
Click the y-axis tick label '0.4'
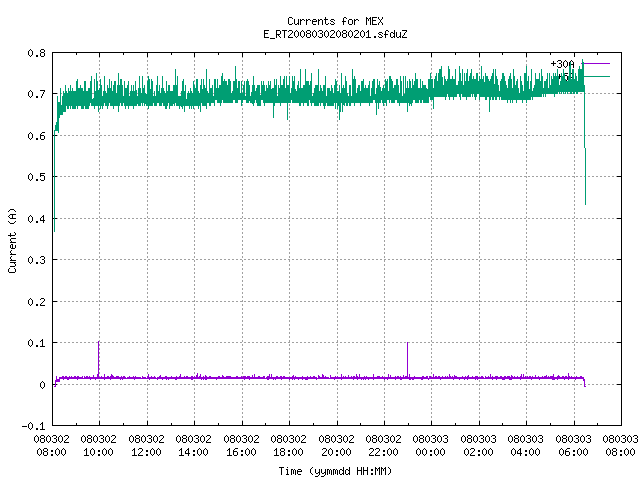coord(37,219)
